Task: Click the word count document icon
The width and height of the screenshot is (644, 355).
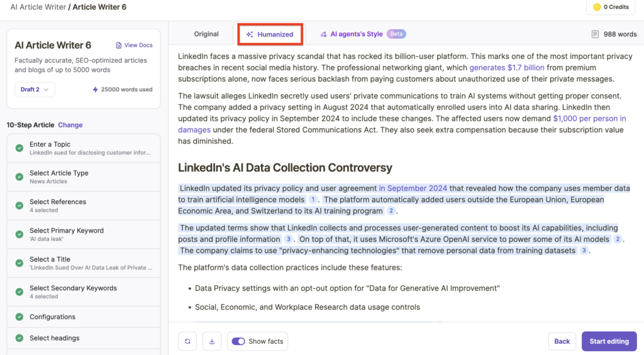Action: 595,34
